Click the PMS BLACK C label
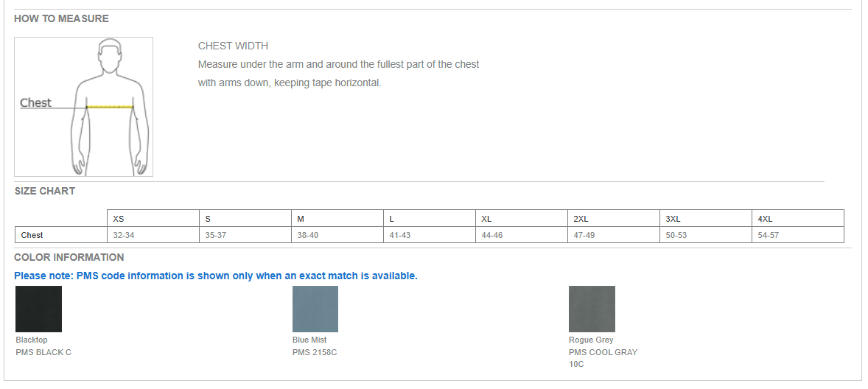868x389 pixels. 43,352
